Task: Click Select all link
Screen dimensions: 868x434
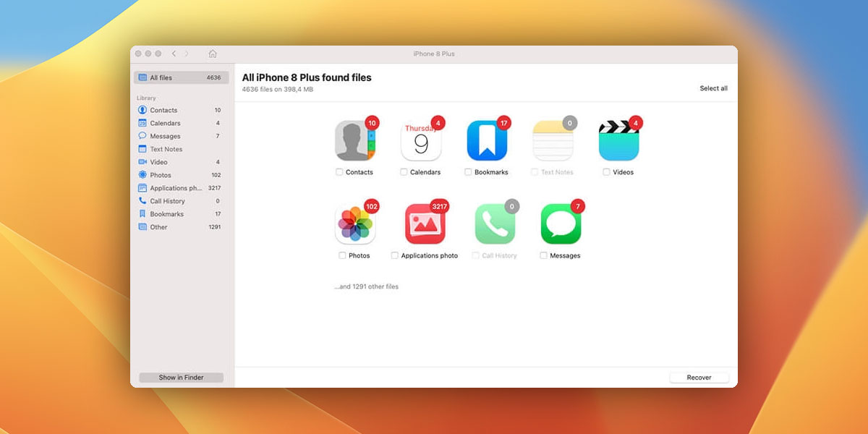Action: 713,88
